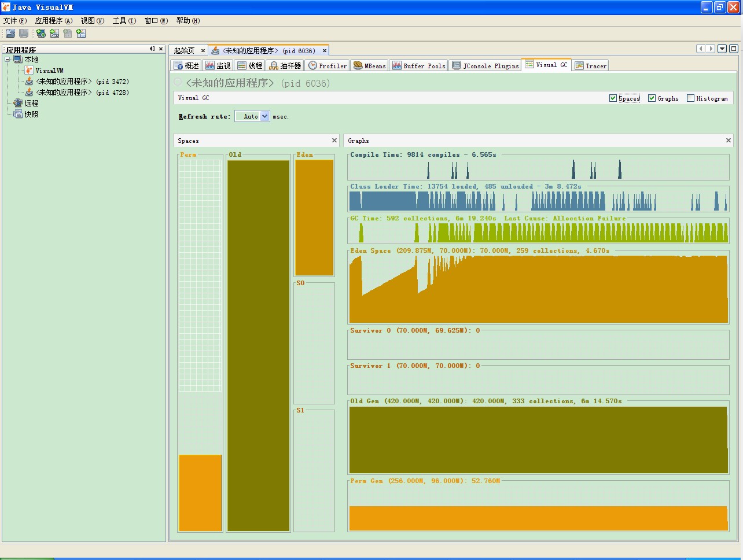Viewport: 743px width, 560px height.
Task: Minimize the 应用程序 side panel
Action: pos(152,49)
